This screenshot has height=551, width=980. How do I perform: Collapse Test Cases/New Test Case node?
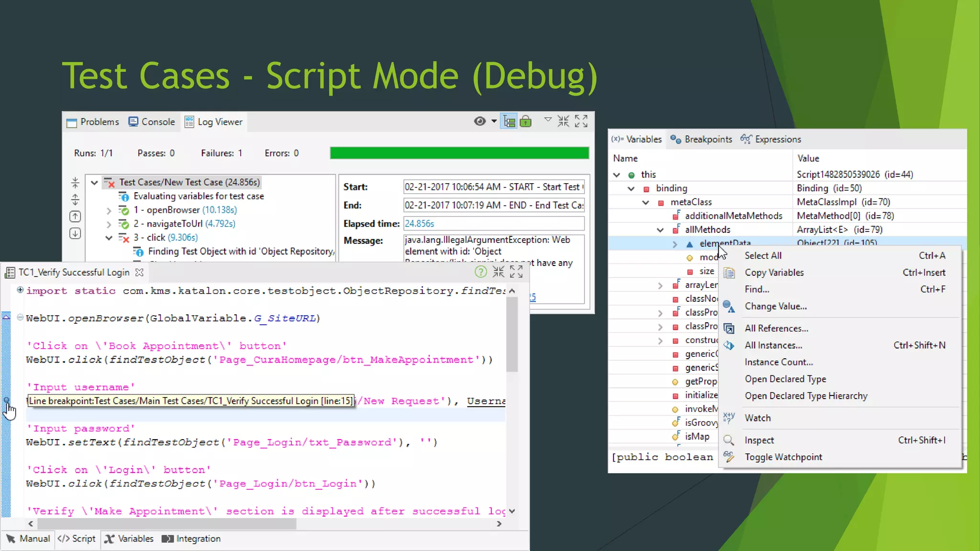pyautogui.click(x=94, y=182)
